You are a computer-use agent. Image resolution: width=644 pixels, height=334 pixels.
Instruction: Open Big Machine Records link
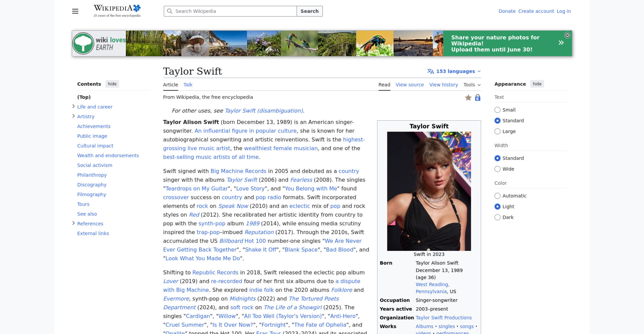tap(238, 171)
